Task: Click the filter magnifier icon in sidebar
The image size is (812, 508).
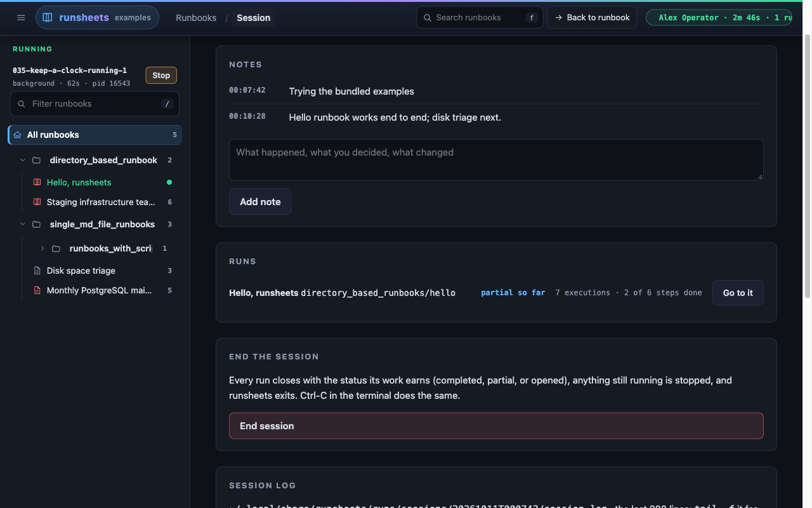Action: (x=22, y=104)
